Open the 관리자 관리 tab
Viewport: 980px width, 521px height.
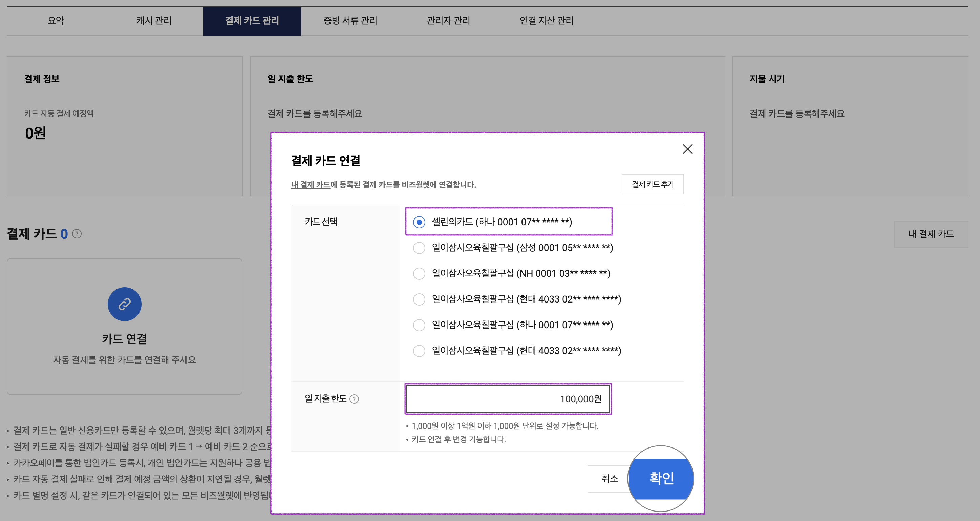coord(448,21)
